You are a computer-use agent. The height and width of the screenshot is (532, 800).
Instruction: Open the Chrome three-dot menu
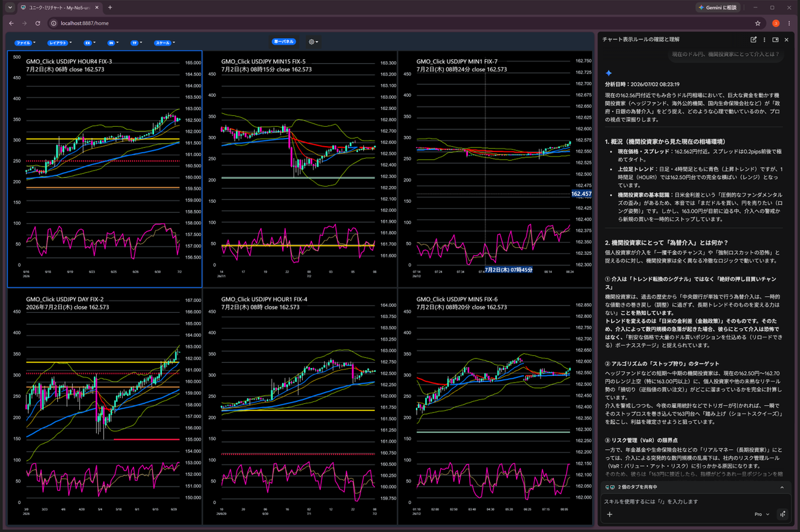789,23
